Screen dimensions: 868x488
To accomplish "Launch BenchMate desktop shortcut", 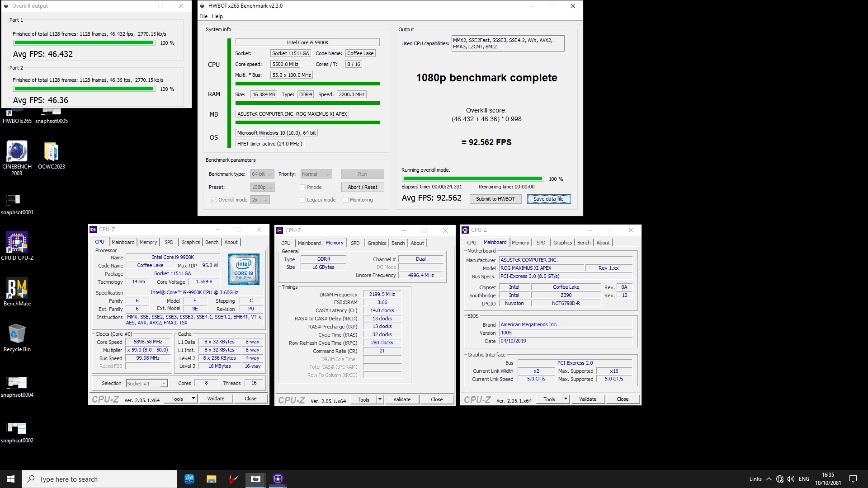I will (x=17, y=292).
